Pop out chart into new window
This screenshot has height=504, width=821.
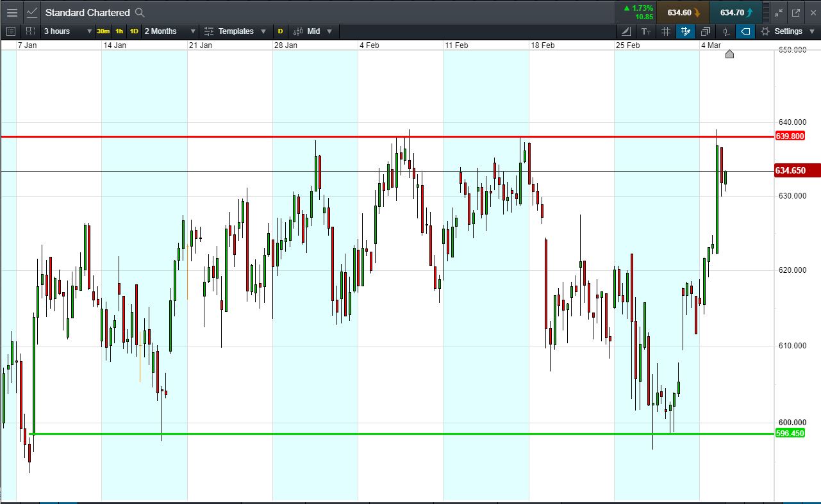[x=796, y=12]
